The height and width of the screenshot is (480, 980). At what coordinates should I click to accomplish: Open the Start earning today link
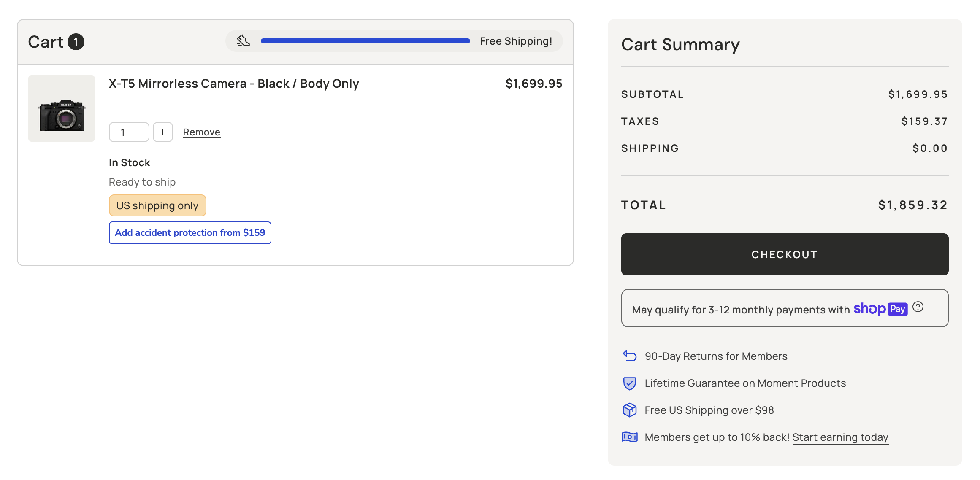click(840, 437)
